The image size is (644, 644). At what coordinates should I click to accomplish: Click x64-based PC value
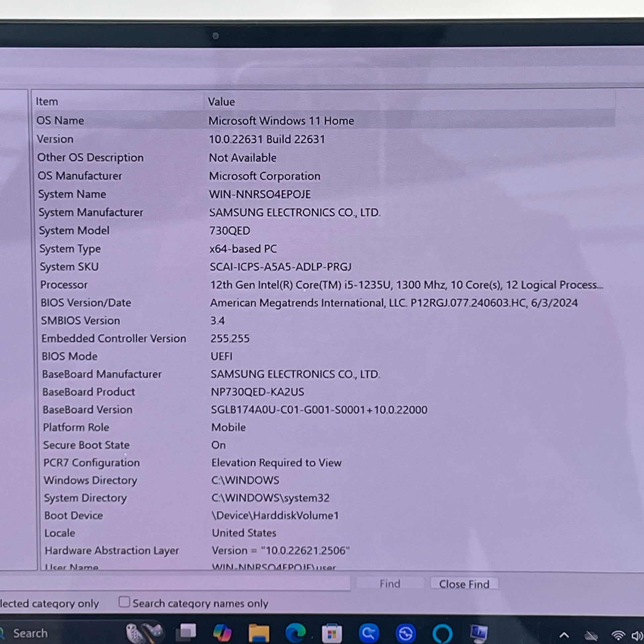243,249
